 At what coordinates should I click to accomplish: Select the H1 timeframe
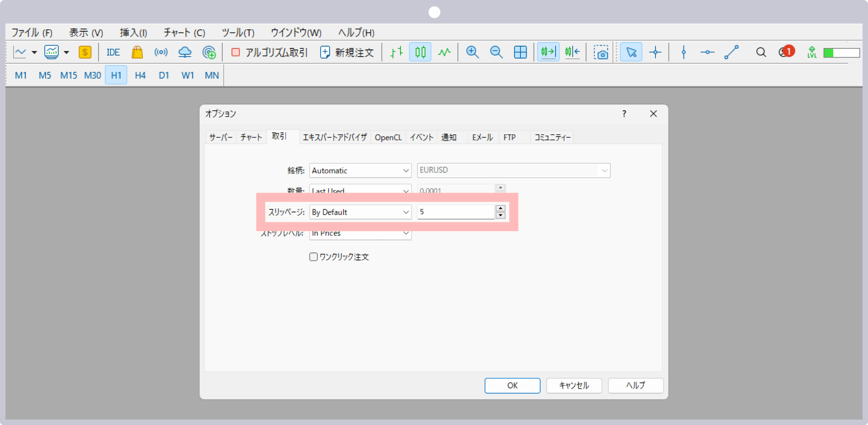(116, 76)
